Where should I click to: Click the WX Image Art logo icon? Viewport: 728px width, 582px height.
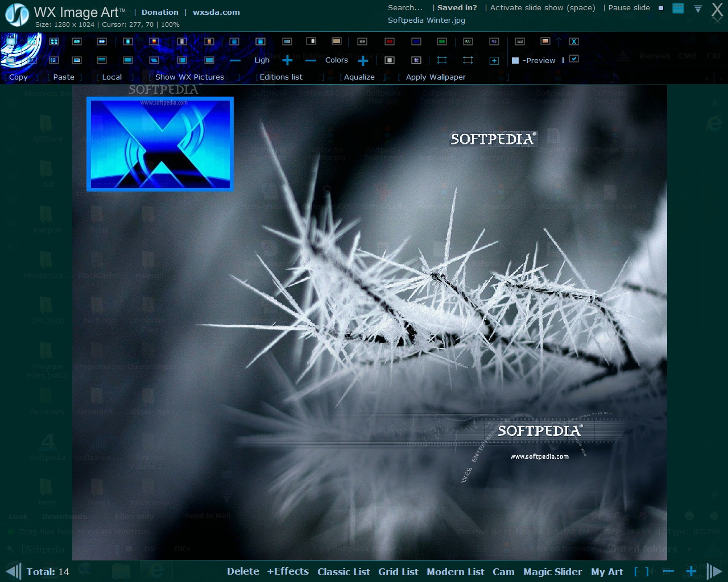(17, 15)
